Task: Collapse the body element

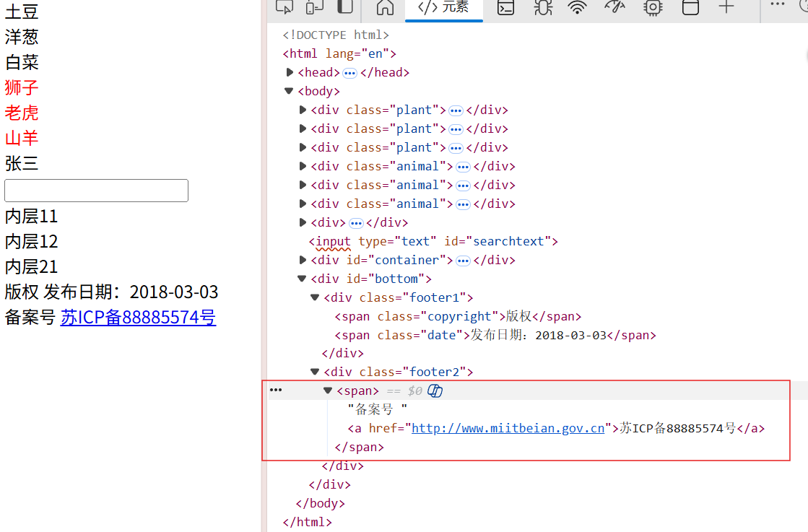Action: [x=289, y=91]
